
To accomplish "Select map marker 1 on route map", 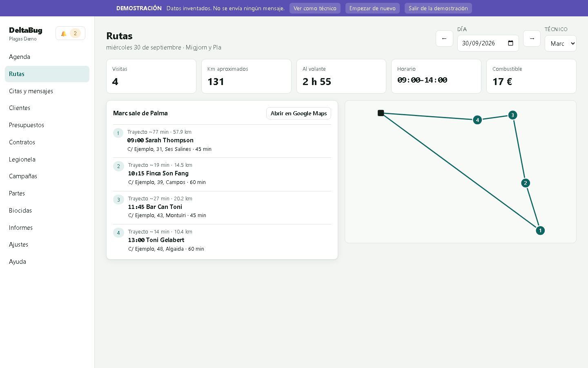I will click(x=540, y=231).
